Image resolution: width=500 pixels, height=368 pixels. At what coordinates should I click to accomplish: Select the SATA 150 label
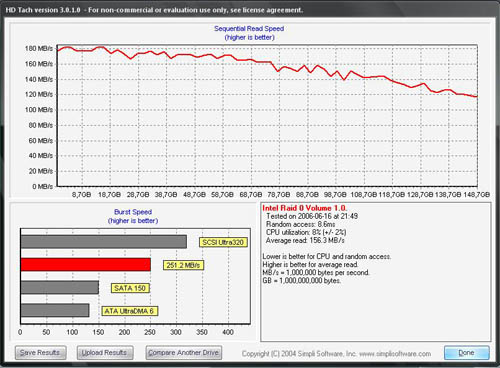coord(130,288)
